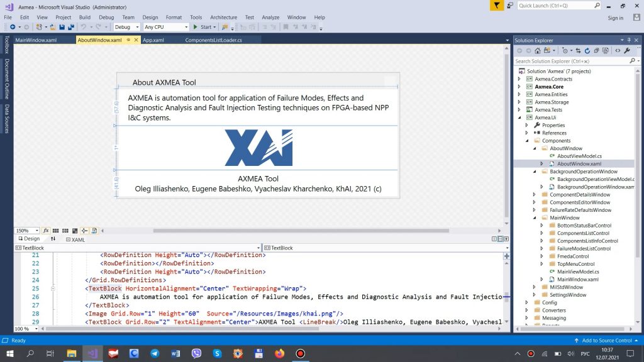The image size is (644, 362).
Task: Click the Save All icon in toolbar
Action: point(71,27)
